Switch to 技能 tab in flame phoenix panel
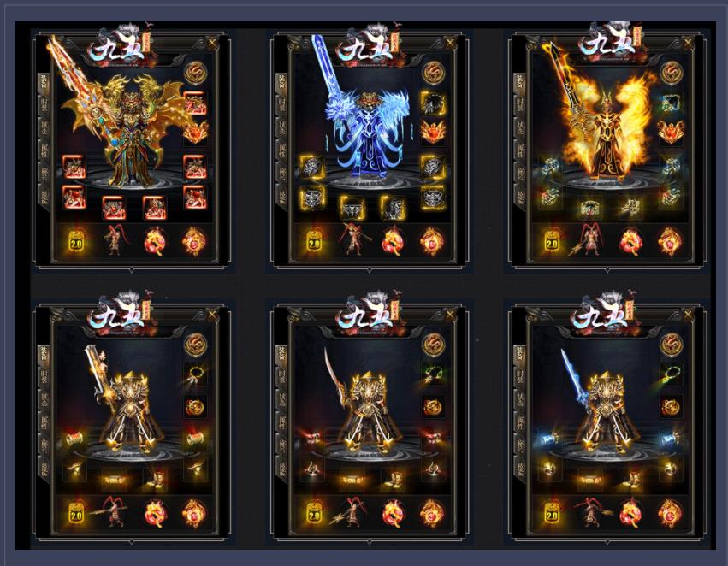The height and width of the screenshot is (566, 728). [x=519, y=195]
